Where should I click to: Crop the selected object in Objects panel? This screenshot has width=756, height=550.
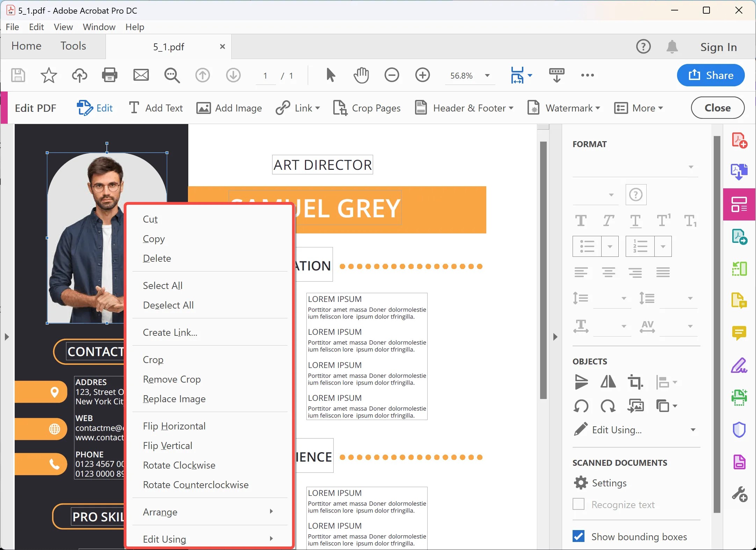click(x=635, y=382)
